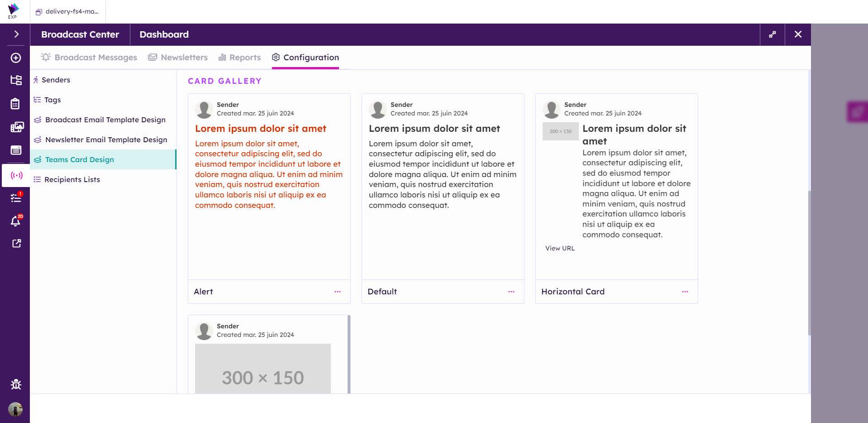The width and height of the screenshot is (868, 423).
Task: Open notifications bell with 20 badge
Action: coord(16,221)
